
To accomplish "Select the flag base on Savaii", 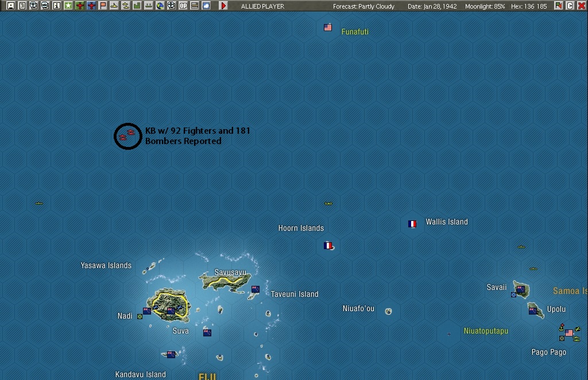I will tap(520, 289).
